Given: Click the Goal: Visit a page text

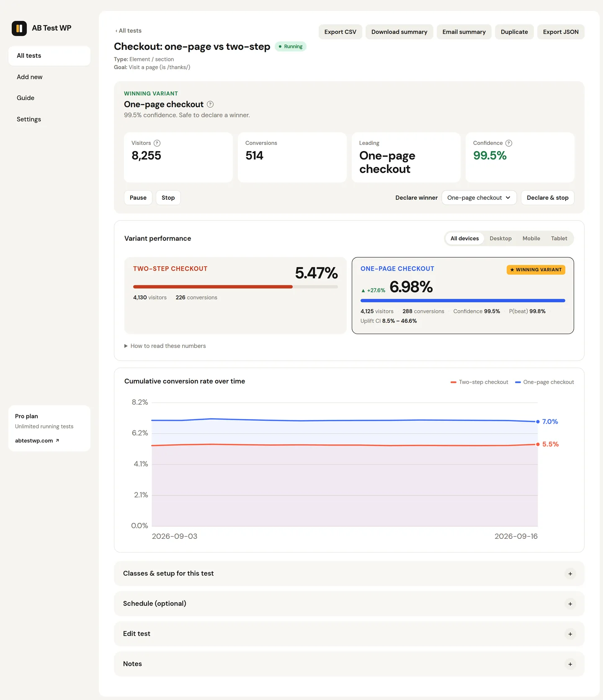Looking at the screenshot, I should (152, 67).
